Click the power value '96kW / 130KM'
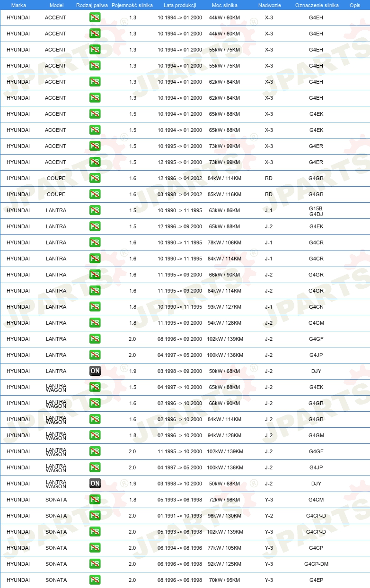370x588 pixels. [x=225, y=516]
